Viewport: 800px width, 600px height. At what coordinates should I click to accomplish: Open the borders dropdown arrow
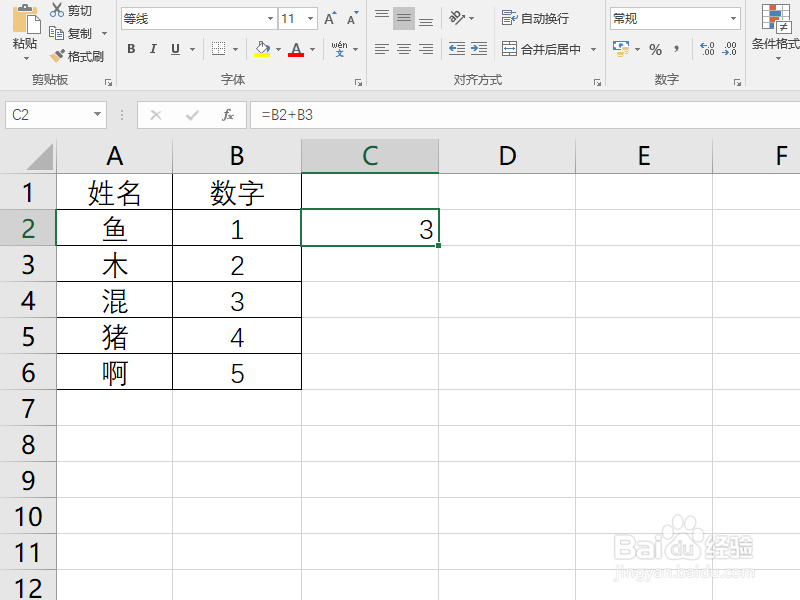[x=235, y=49]
